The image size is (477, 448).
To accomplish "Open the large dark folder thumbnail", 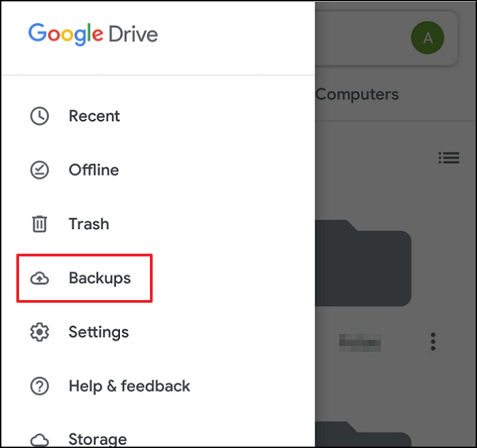I will [x=363, y=263].
